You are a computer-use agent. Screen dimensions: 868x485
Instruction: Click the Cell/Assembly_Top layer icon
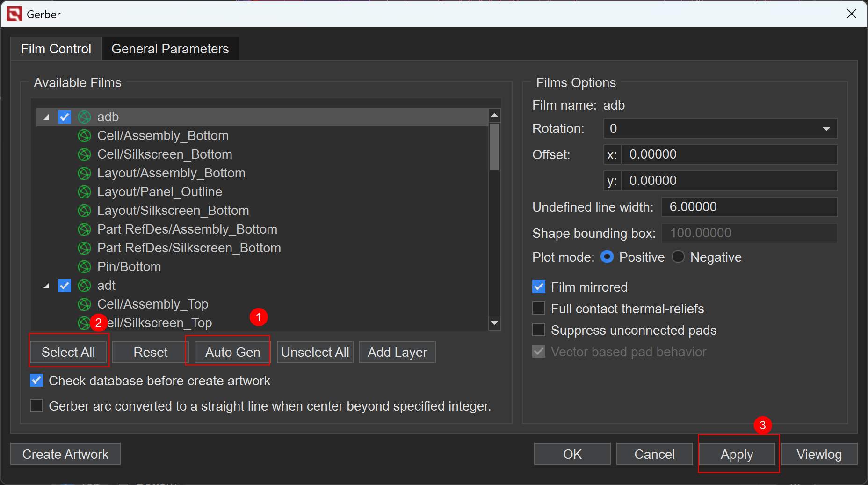[x=84, y=304]
